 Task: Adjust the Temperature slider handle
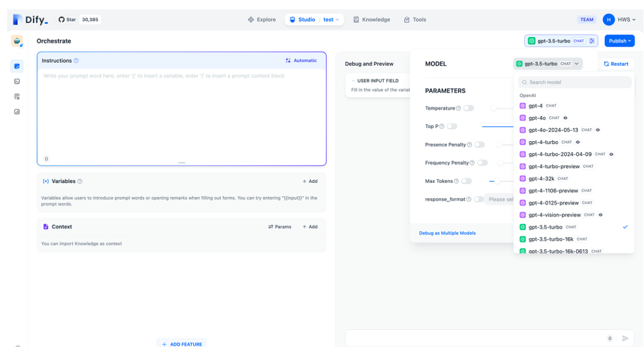[494, 108]
